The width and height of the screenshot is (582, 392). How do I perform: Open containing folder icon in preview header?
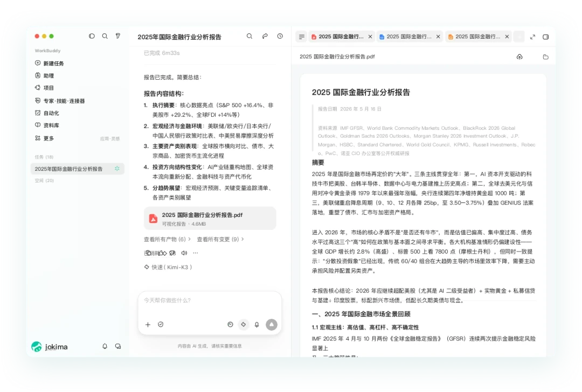pyautogui.click(x=545, y=57)
